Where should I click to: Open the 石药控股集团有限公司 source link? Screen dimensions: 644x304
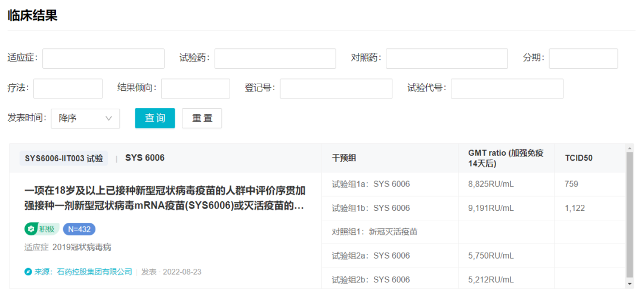point(94,272)
